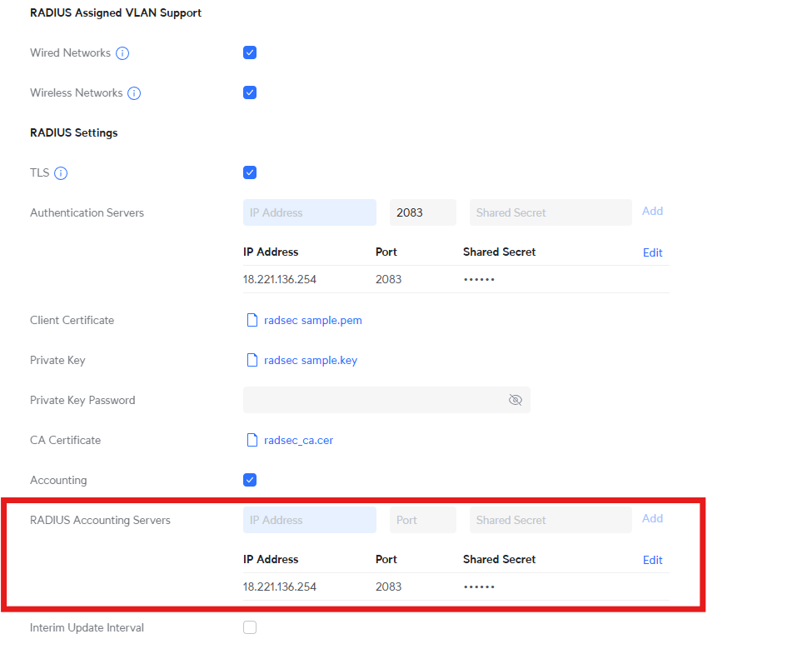Click info icon beside Wireless Networks
The width and height of the screenshot is (812, 669).
pos(134,93)
